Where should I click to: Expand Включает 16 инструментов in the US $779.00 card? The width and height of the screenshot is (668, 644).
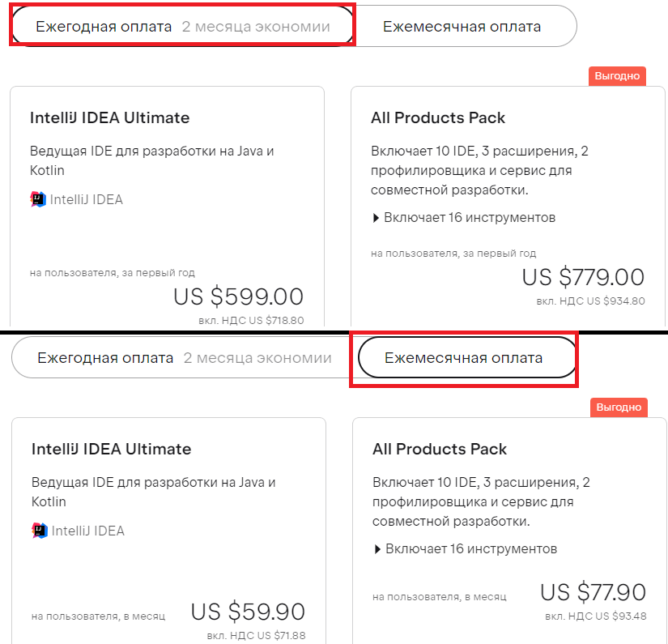point(463,218)
